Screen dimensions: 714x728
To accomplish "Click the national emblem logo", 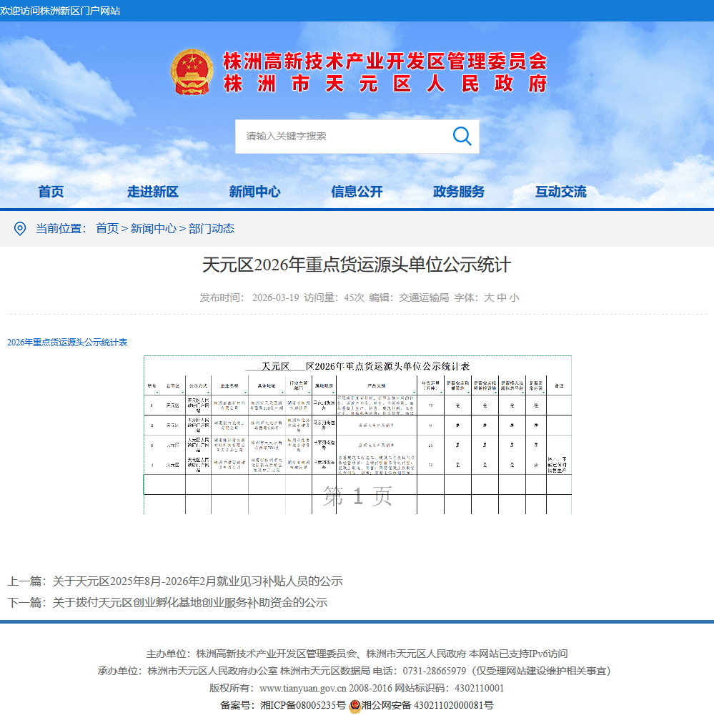I will tap(192, 72).
